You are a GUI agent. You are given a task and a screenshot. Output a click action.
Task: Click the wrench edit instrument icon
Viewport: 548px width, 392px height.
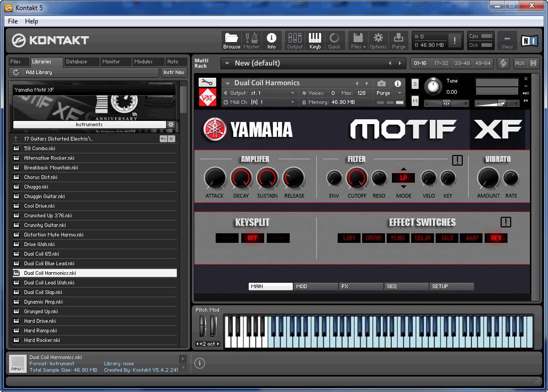pyautogui.click(x=207, y=83)
